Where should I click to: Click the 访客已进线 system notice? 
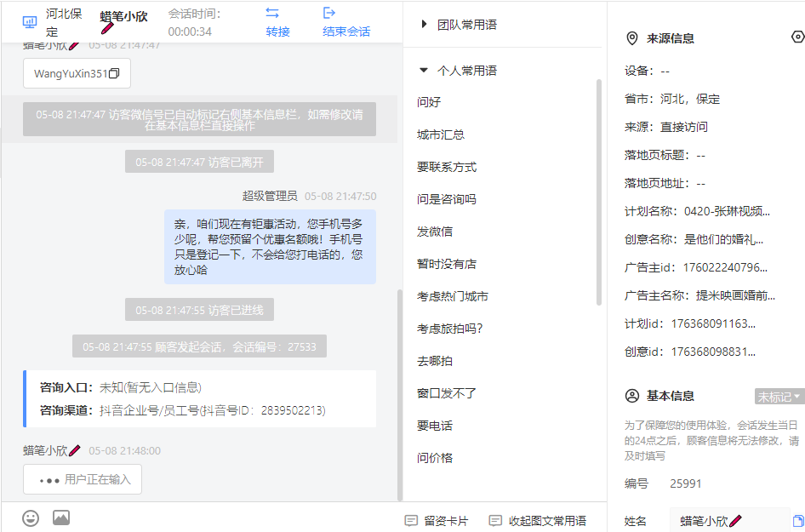point(199,310)
